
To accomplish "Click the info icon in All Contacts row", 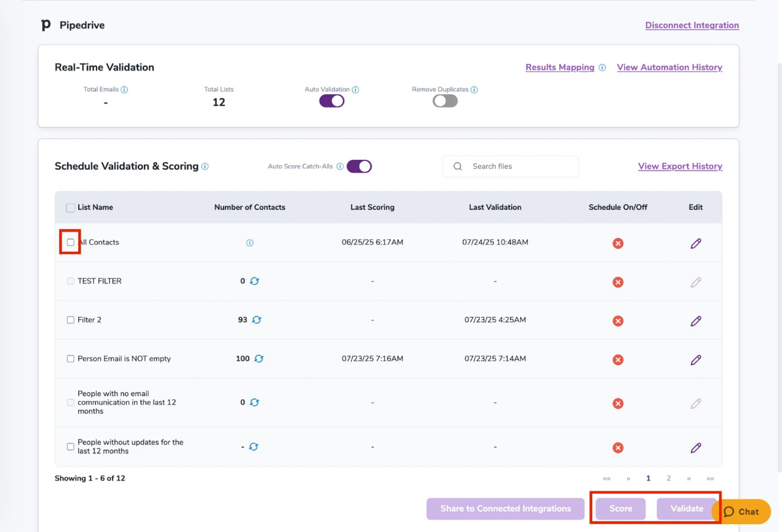I will [x=250, y=243].
